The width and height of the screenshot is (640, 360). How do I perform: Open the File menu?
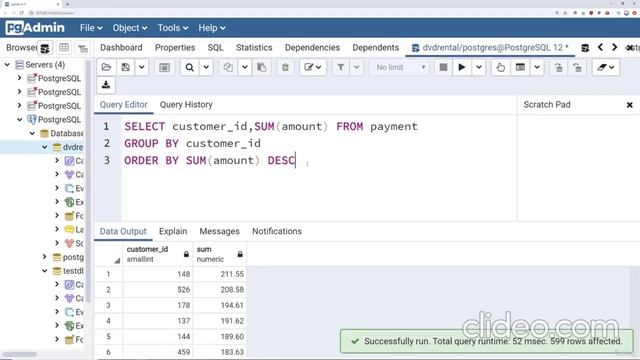point(91,28)
